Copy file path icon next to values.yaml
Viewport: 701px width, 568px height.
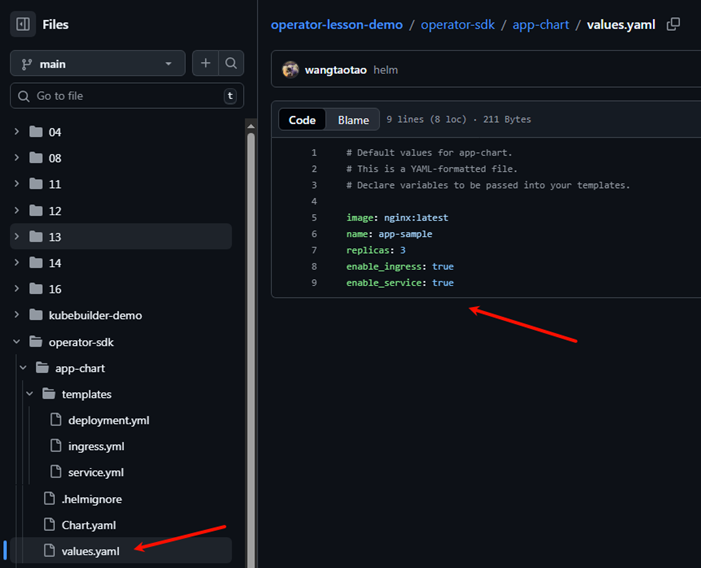pyautogui.click(x=673, y=24)
